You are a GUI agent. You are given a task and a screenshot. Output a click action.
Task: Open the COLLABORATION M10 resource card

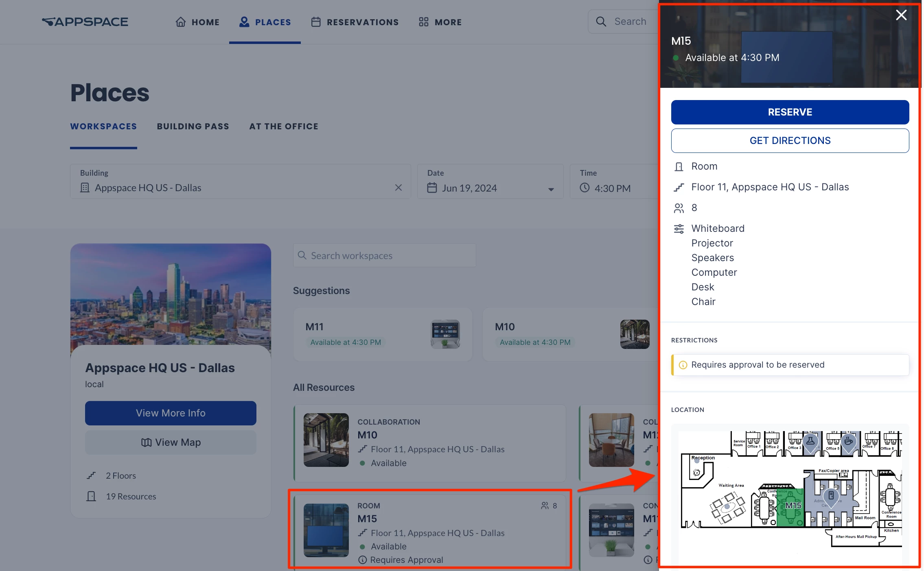pos(430,443)
